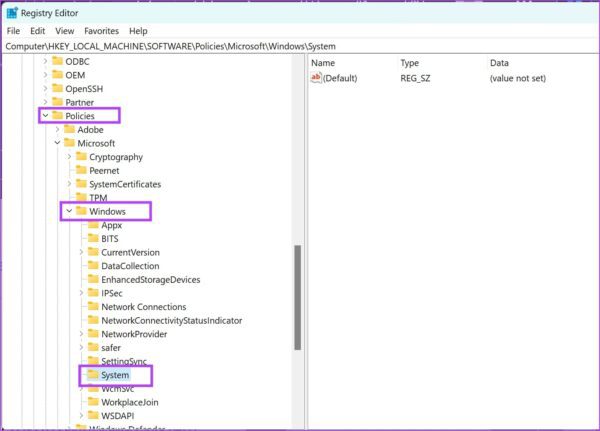
Task: Click the Cryptography folder icon
Action: [81, 157]
